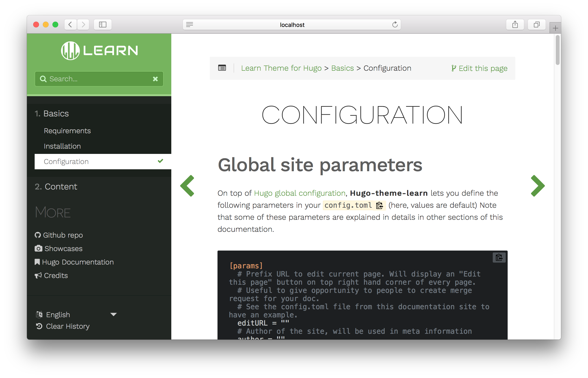
Task: Reload the localhost page
Action: pos(395,25)
